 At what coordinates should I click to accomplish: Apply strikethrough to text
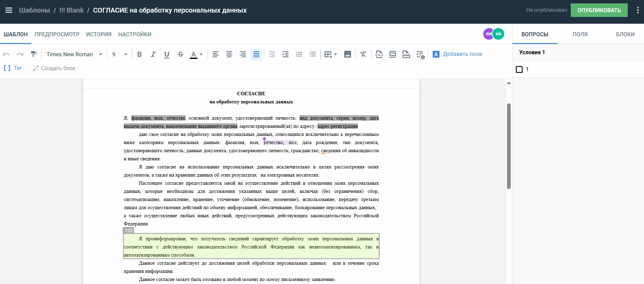pyautogui.click(x=180, y=54)
